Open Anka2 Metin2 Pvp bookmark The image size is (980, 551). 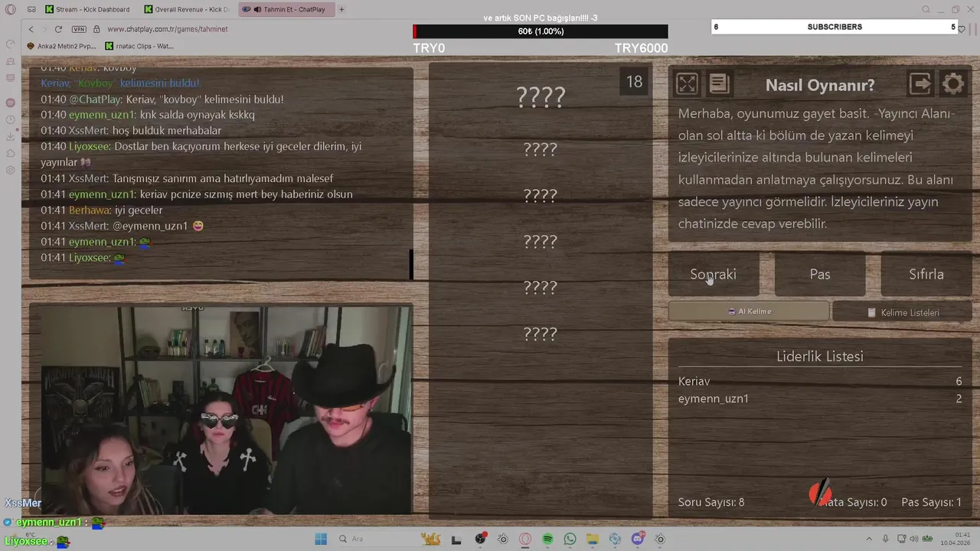61,46
